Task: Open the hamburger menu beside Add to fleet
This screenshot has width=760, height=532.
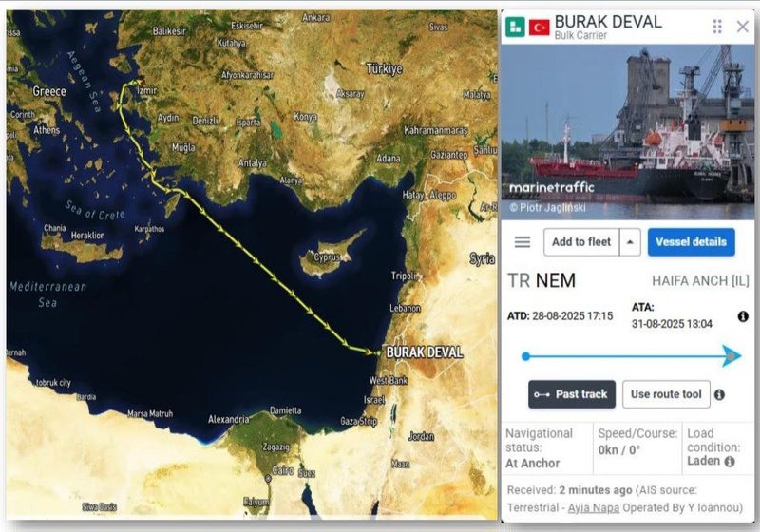Action: (x=522, y=241)
